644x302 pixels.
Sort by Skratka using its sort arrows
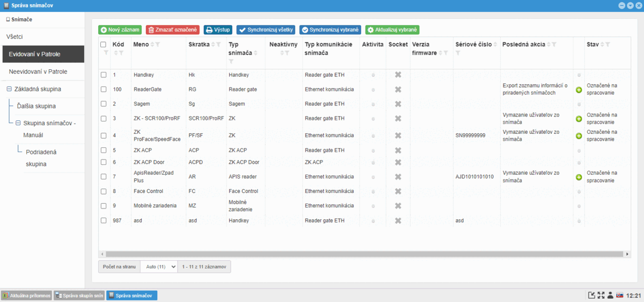(x=213, y=45)
